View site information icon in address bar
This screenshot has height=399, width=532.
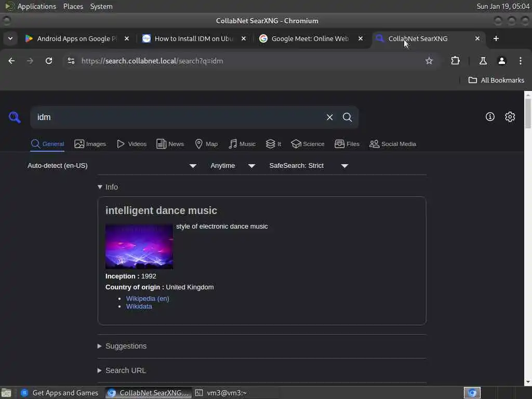click(71, 61)
